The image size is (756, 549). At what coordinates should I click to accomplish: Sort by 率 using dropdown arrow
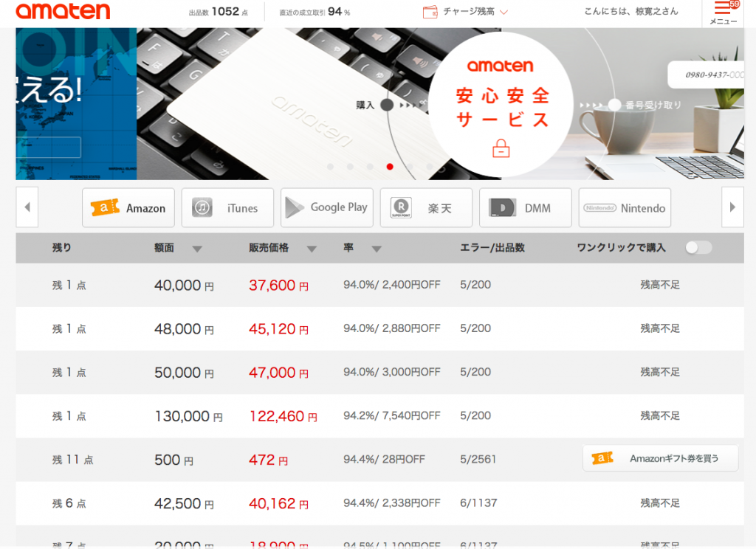tap(377, 249)
